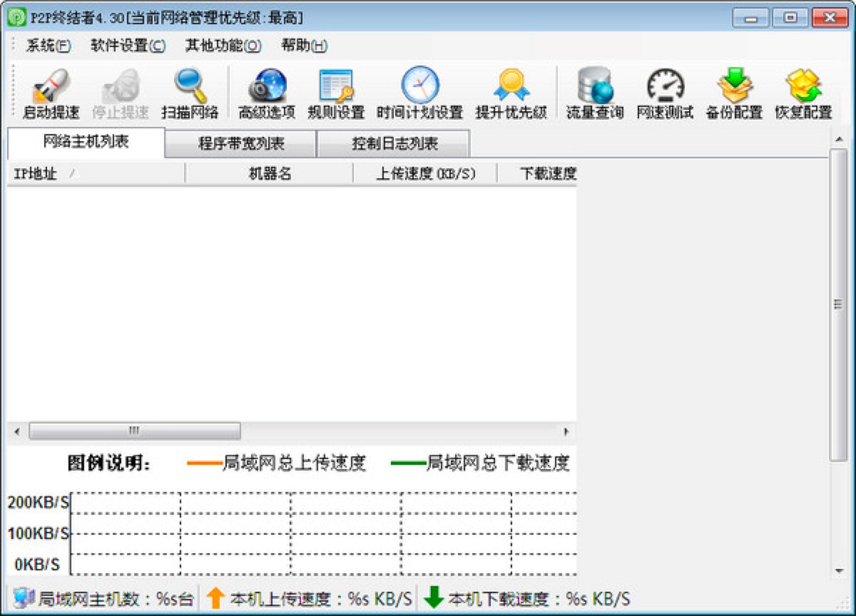Screen dimensions: 856x616
Task: Click 恢复配置 (Restore Config) yellow arrow icon
Action: click(x=804, y=91)
